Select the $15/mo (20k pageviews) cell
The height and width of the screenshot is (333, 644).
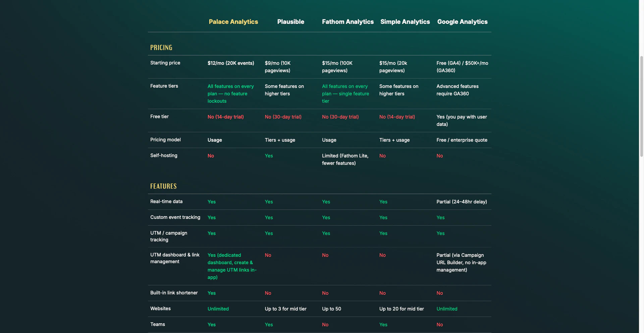(x=393, y=67)
